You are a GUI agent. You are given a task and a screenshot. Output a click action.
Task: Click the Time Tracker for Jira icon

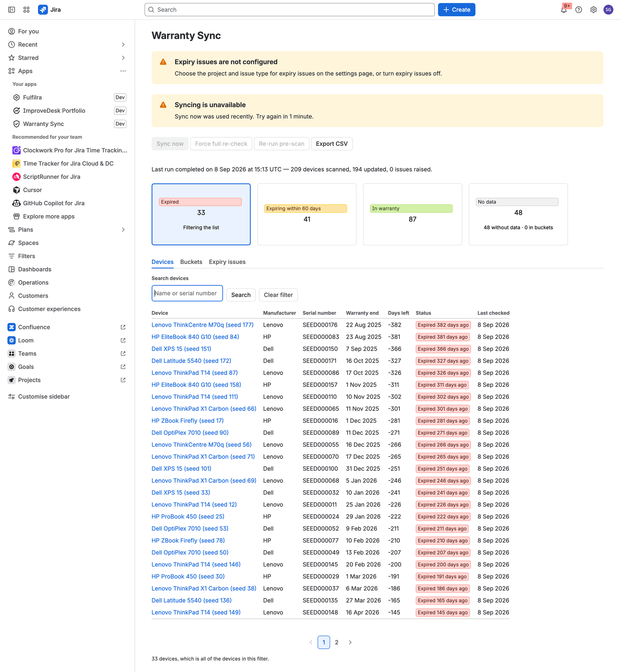tap(16, 164)
